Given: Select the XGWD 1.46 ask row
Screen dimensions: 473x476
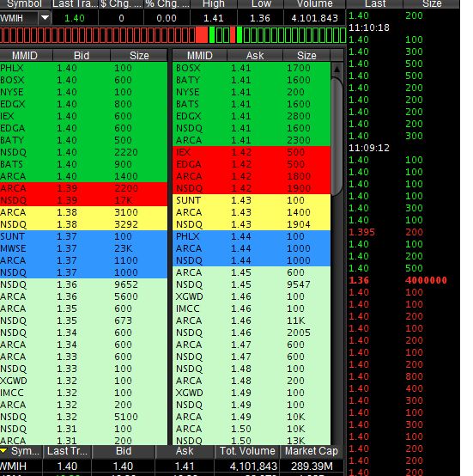Looking at the screenshot, I should pyautogui.click(x=252, y=296).
